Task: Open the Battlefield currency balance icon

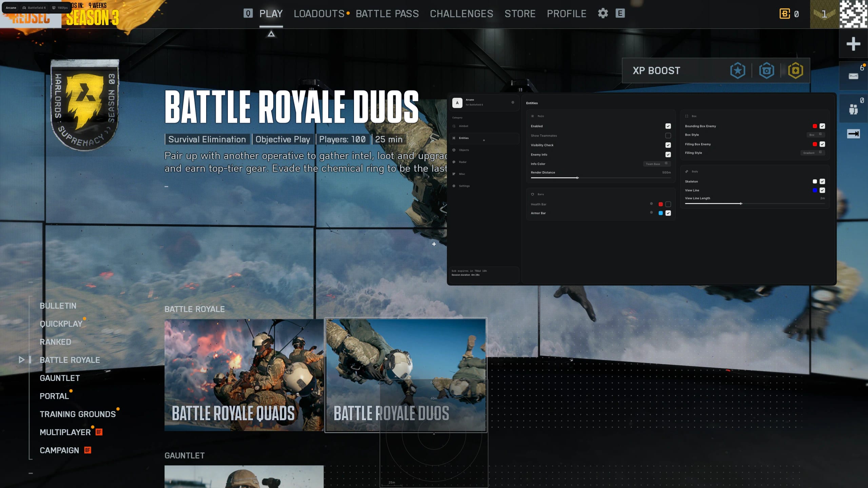Action: (785, 14)
